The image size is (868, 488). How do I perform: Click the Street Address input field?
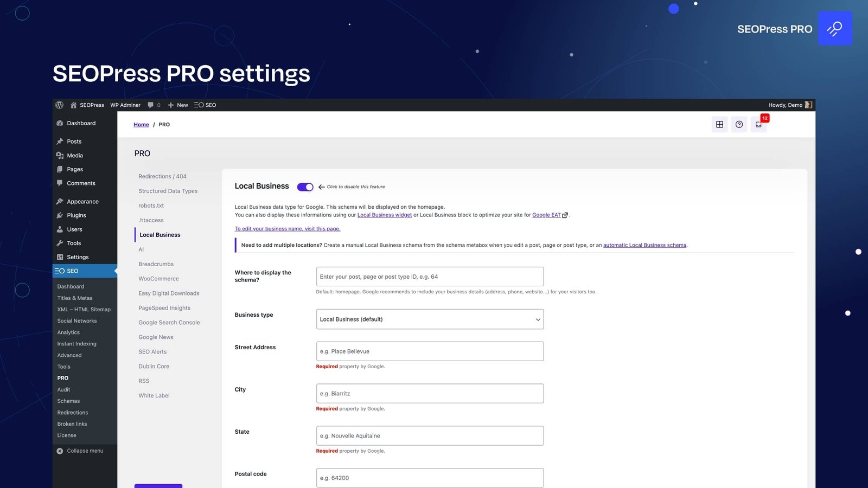(x=430, y=351)
